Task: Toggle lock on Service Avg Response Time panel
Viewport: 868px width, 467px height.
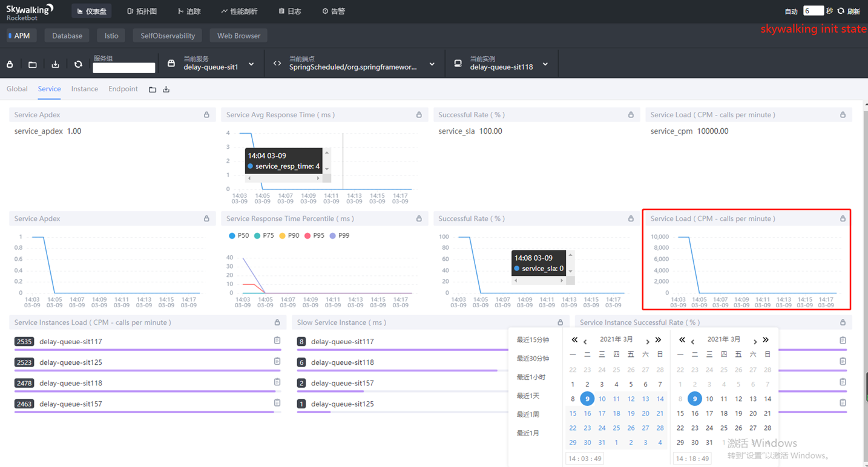Action: coord(419,115)
